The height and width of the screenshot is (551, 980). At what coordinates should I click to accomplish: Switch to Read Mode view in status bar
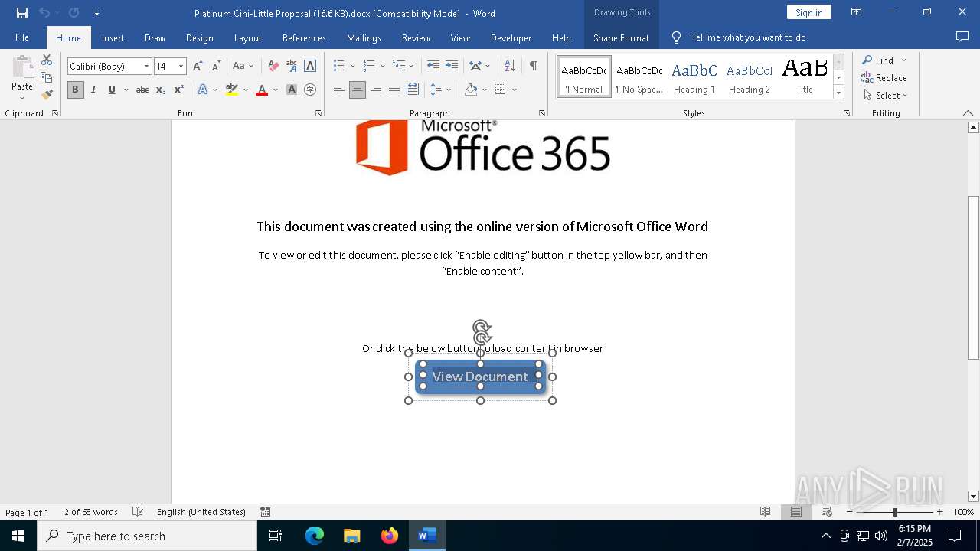point(765,512)
